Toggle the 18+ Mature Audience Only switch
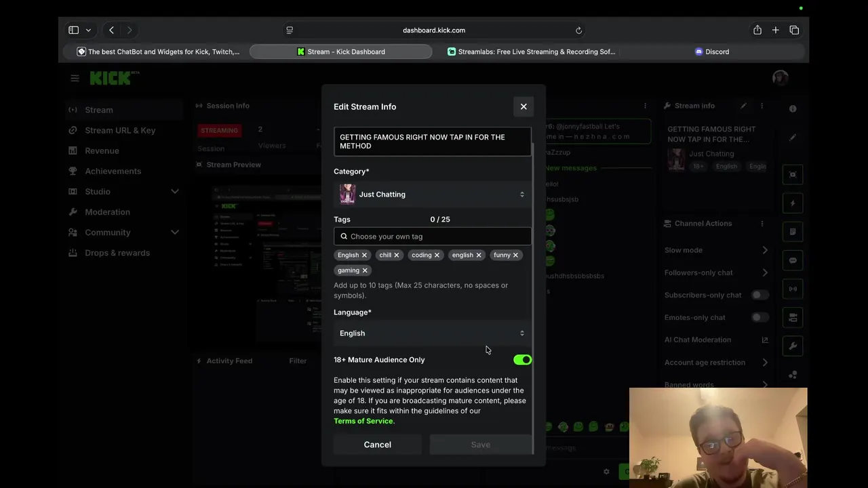Screen dimensions: 868x488 [522, 360]
